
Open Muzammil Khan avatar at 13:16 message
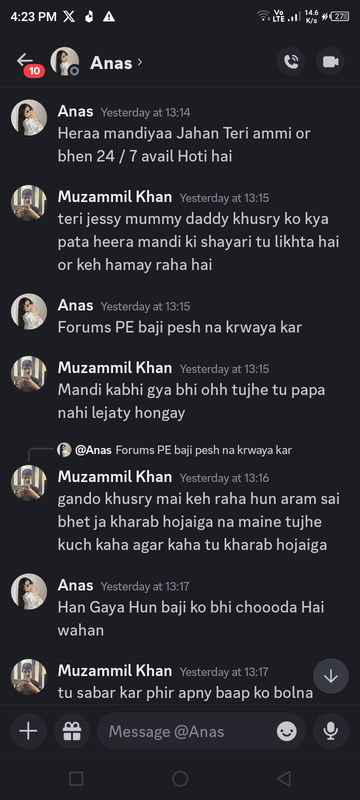click(x=29, y=482)
